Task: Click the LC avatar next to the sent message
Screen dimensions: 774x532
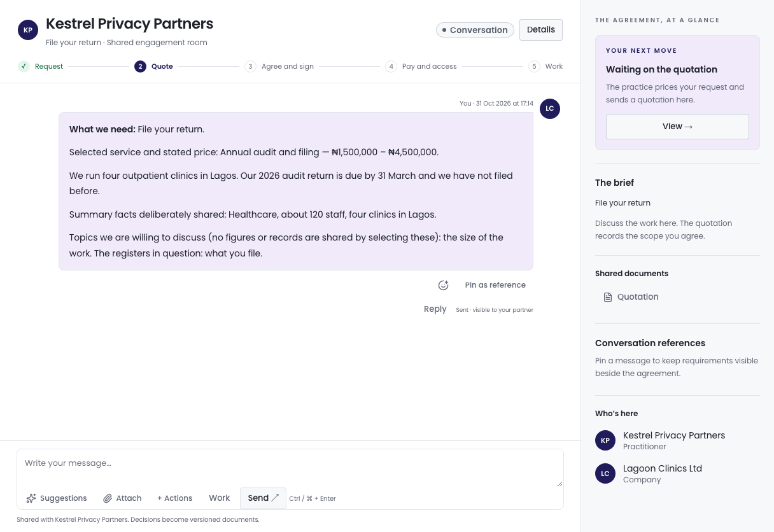Action: click(x=550, y=109)
